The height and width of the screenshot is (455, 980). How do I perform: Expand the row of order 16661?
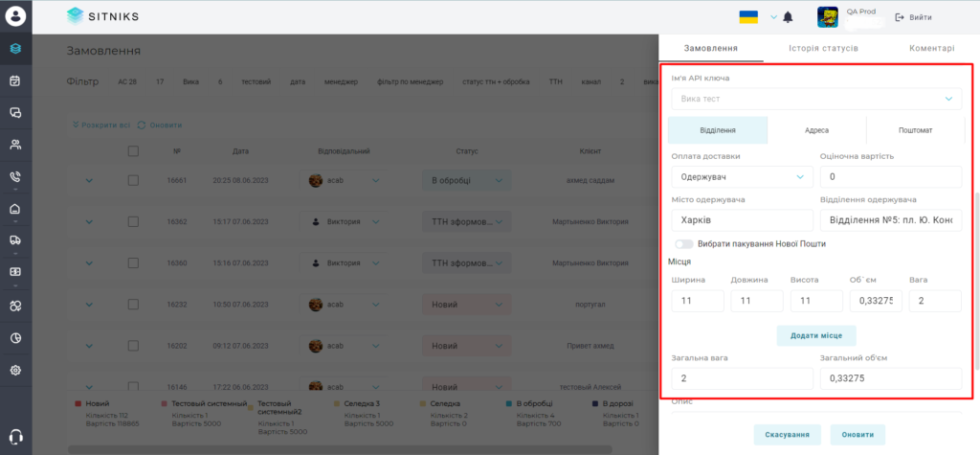tap(89, 180)
